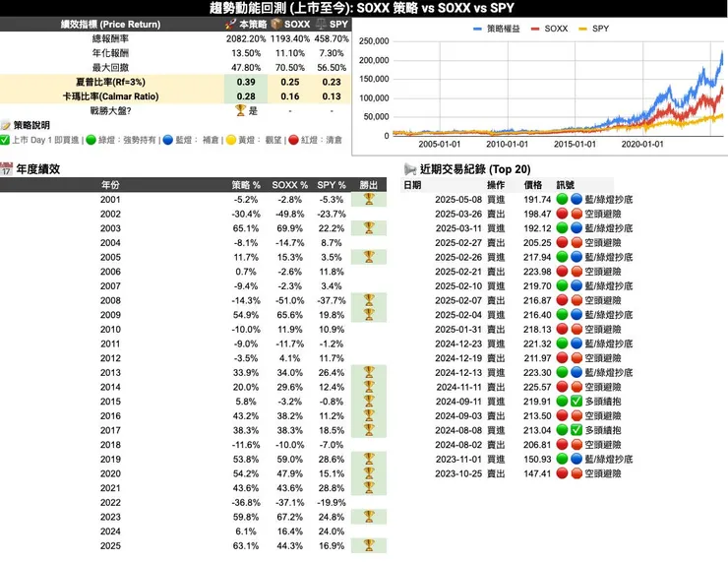
Task: Click the 2025-05-08 trade date
Action: 458,199
